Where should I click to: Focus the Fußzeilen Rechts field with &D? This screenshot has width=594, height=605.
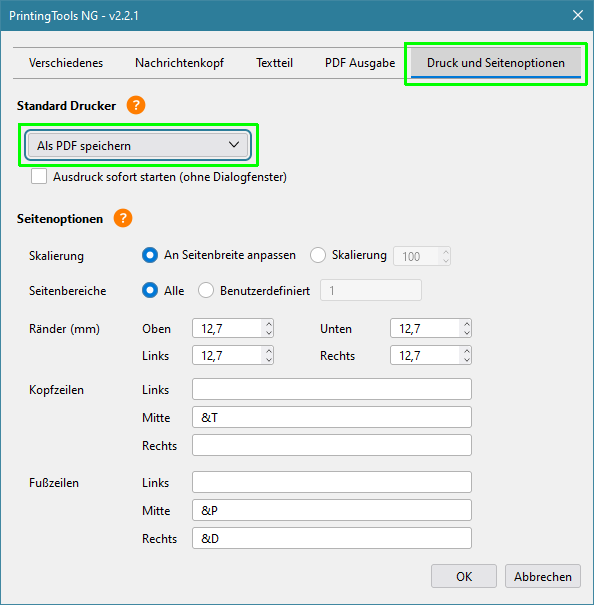[x=332, y=538]
